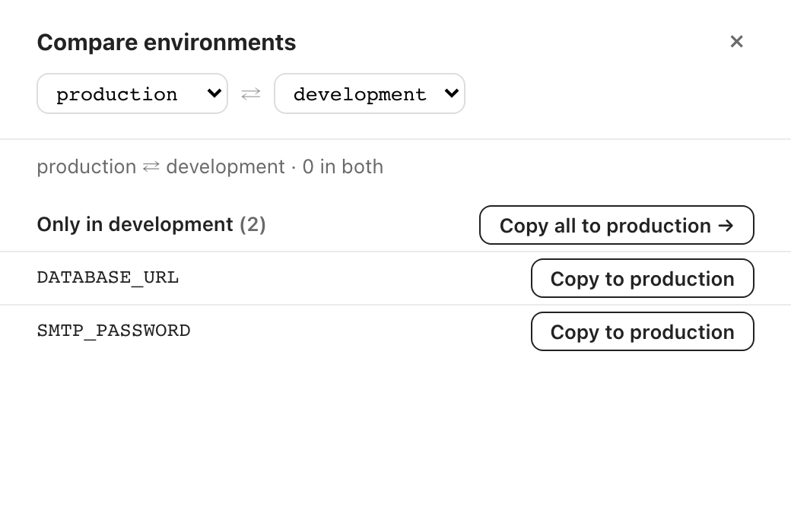Close the Compare environments dialog

click(736, 41)
